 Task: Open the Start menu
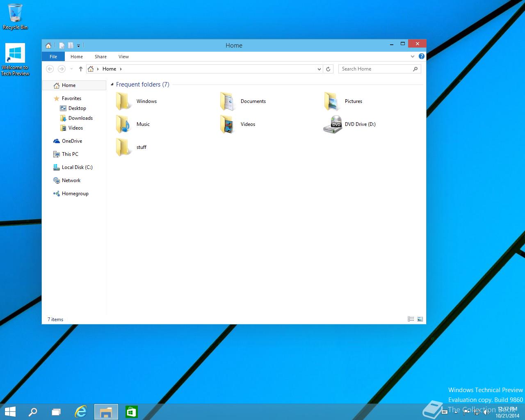coord(10,412)
